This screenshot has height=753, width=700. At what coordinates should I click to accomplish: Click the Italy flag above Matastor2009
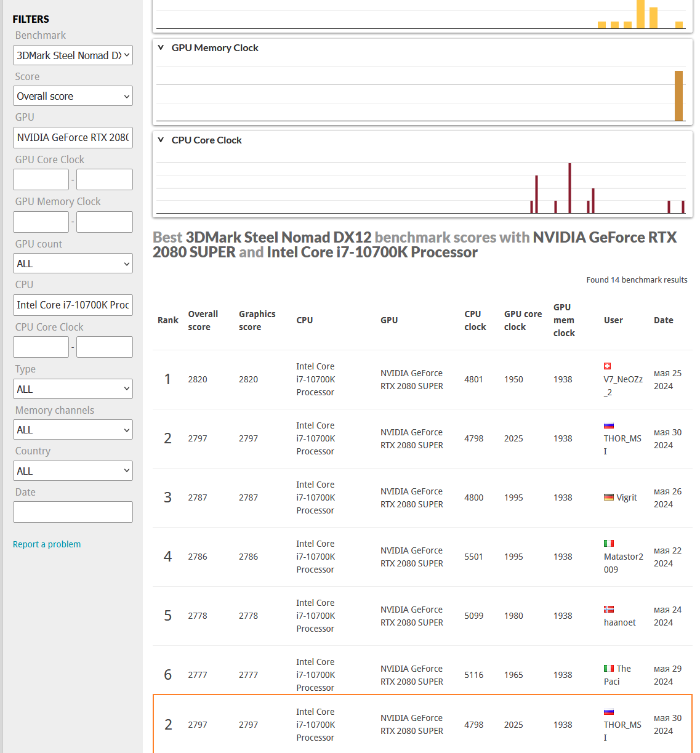(609, 543)
